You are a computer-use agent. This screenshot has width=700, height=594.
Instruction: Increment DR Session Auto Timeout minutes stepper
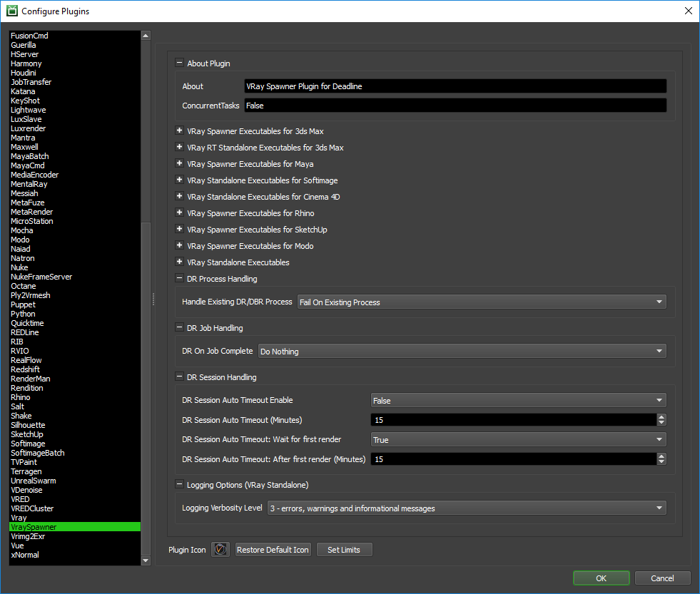(x=661, y=417)
